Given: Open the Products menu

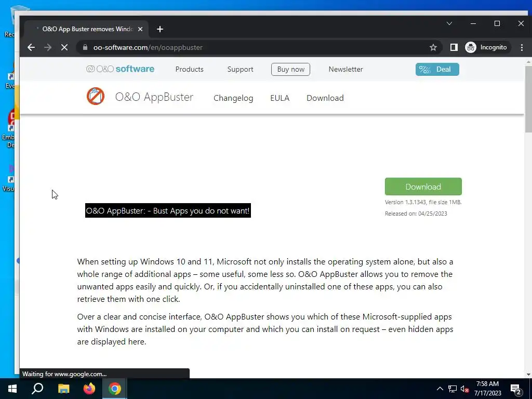Looking at the screenshot, I should [x=189, y=69].
